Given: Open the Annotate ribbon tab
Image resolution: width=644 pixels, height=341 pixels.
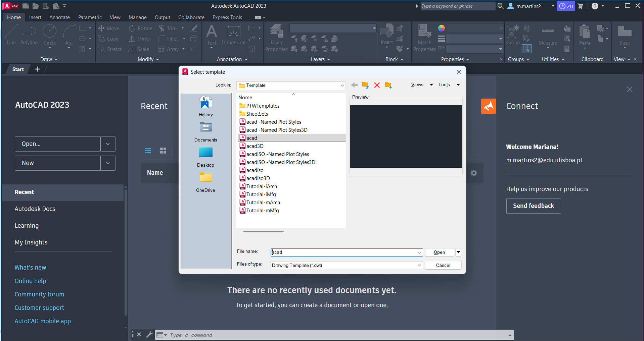Looking at the screenshot, I should pos(59,17).
